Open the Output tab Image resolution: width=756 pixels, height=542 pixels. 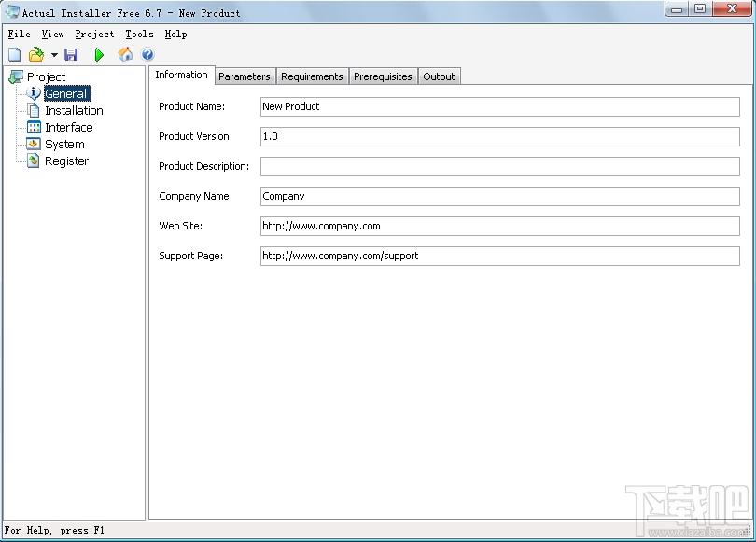439,76
